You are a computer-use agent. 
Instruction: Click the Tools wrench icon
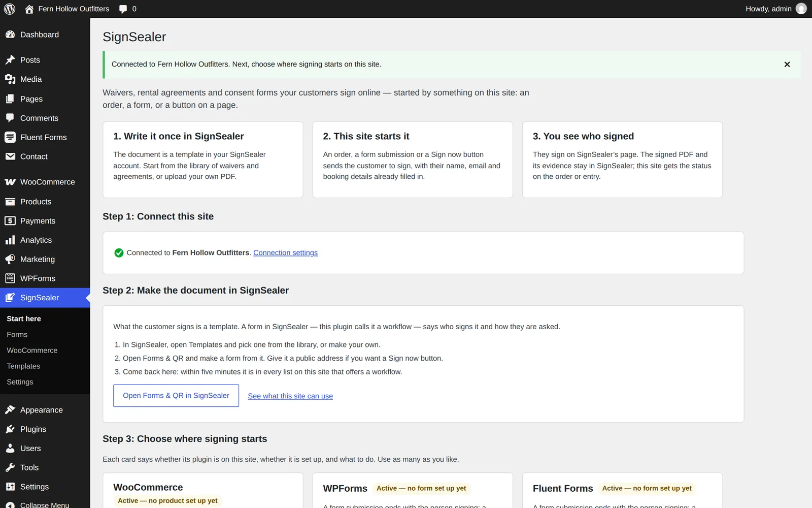10,467
